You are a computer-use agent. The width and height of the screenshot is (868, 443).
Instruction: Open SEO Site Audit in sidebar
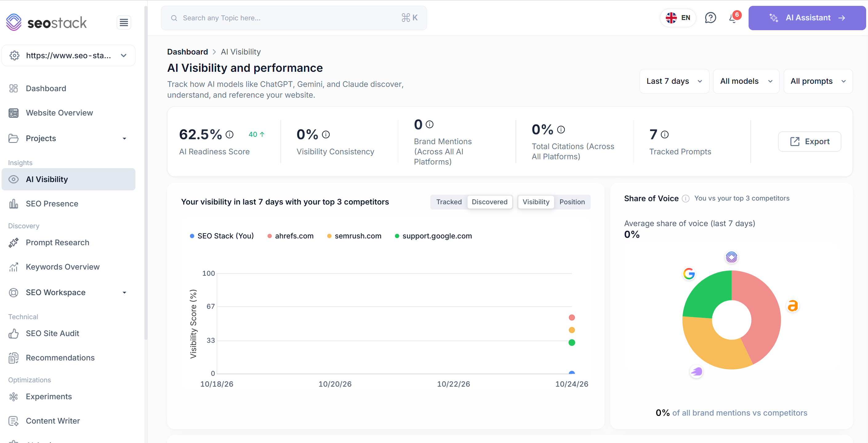tap(68, 333)
